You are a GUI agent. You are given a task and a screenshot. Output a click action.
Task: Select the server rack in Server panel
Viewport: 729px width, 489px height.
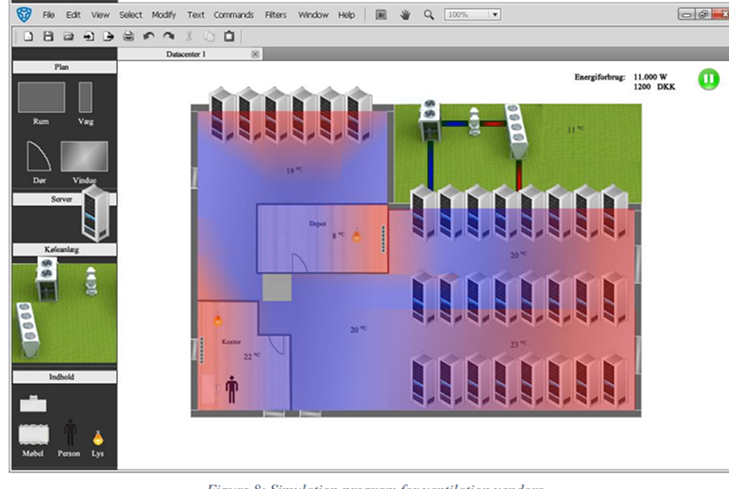tap(96, 213)
